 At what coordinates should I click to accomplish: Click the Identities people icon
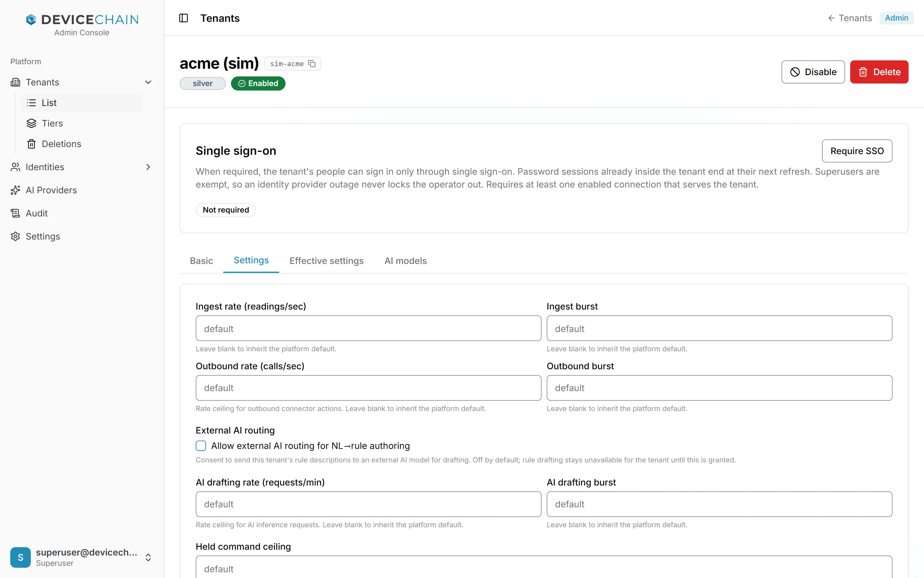click(15, 167)
